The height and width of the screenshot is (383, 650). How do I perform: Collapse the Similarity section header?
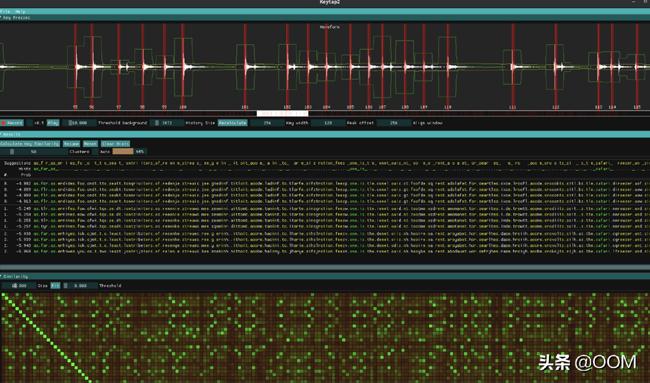pyautogui.click(x=325, y=276)
